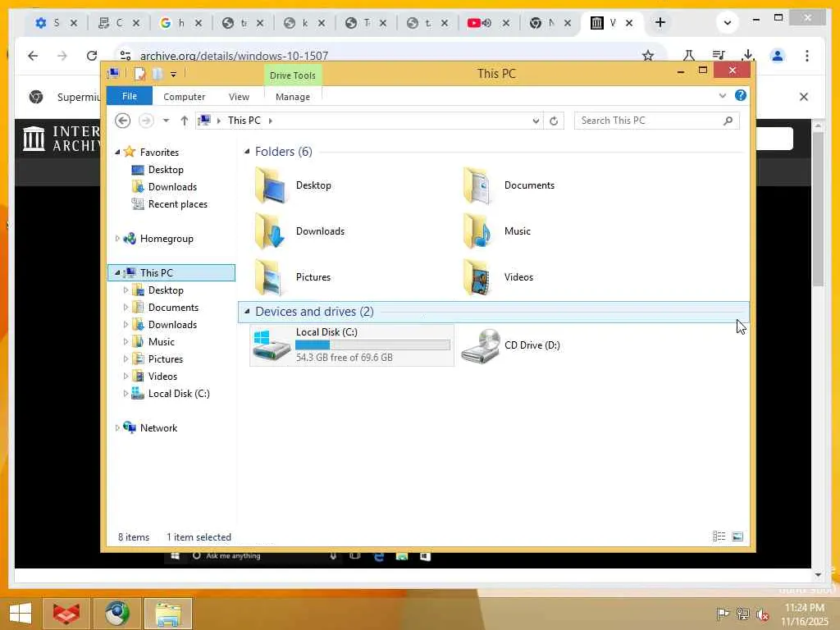Collapse the This PC tree node
The height and width of the screenshot is (630, 840).
coord(117,272)
